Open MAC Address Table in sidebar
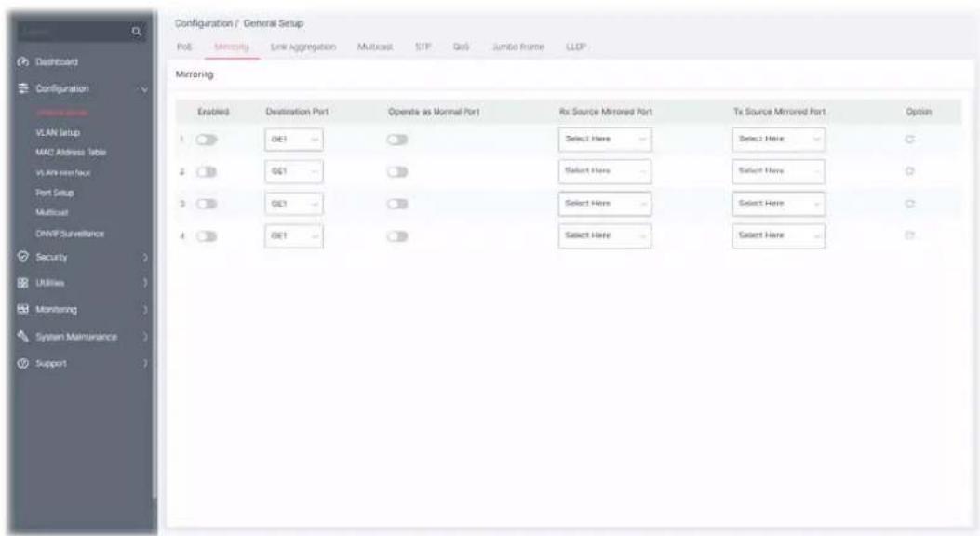 [71, 153]
